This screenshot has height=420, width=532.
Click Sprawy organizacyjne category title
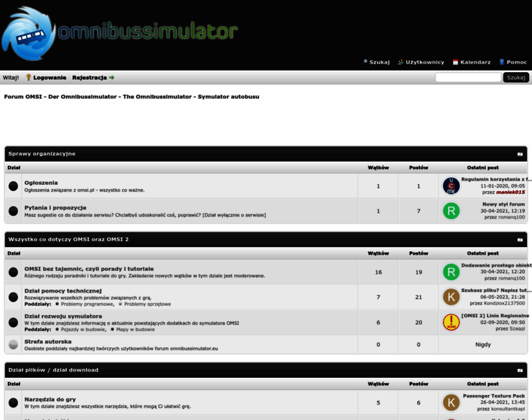(42, 154)
